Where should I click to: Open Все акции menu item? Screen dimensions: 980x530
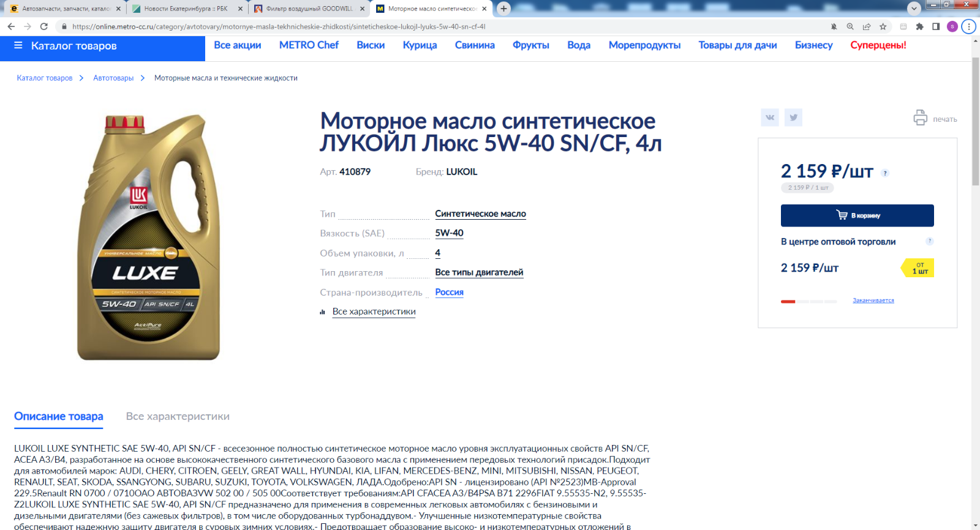pyautogui.click(x=237, y=45)
